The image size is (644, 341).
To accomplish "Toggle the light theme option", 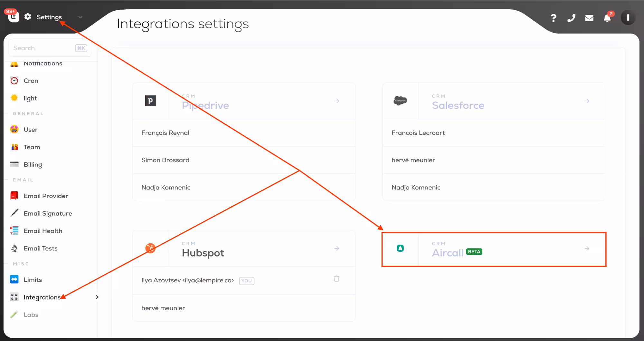I will pyautogui.click(x=30, y=98).
